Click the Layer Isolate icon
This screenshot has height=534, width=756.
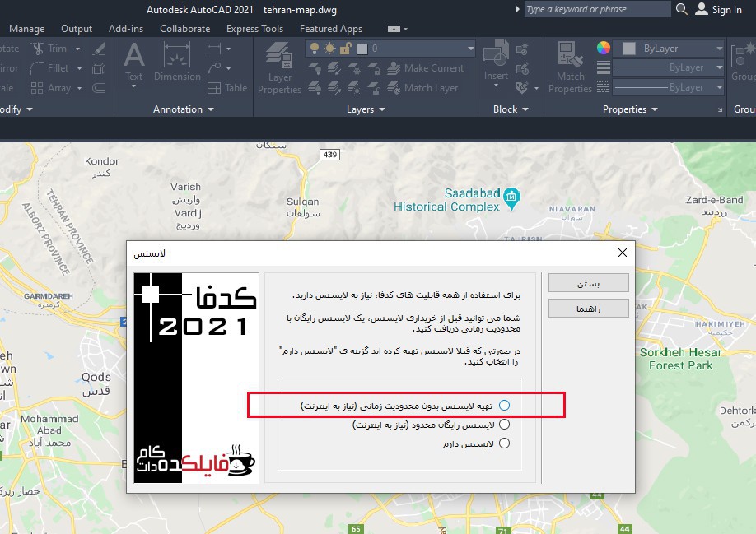(334, 68)
